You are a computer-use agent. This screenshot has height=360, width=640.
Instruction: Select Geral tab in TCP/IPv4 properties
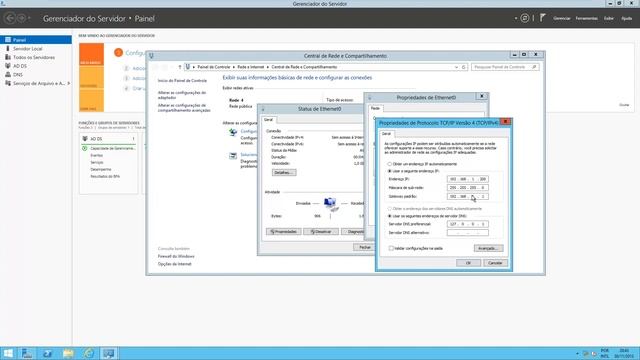386,133
